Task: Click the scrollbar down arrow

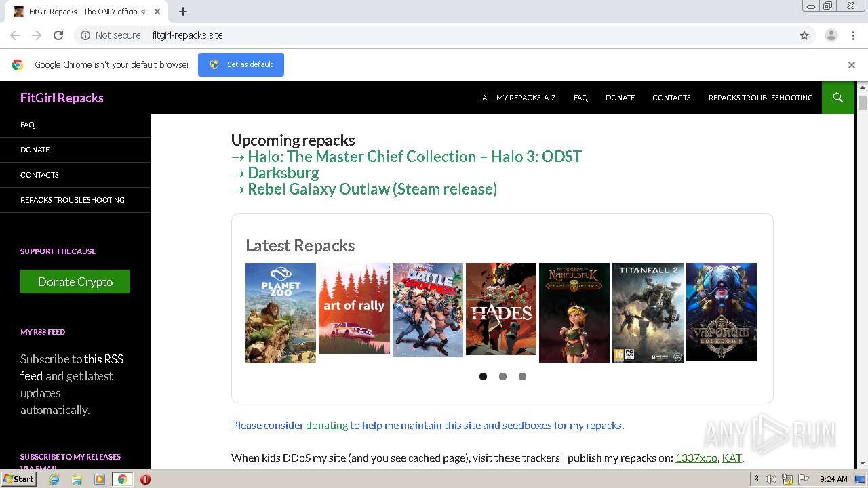Action: (862, 464)
